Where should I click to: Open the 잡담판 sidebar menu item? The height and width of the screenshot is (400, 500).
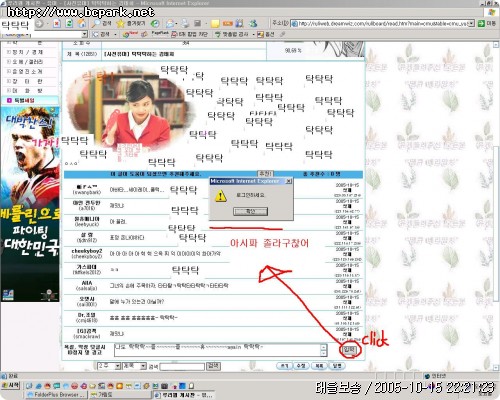[x=28, y=81]
